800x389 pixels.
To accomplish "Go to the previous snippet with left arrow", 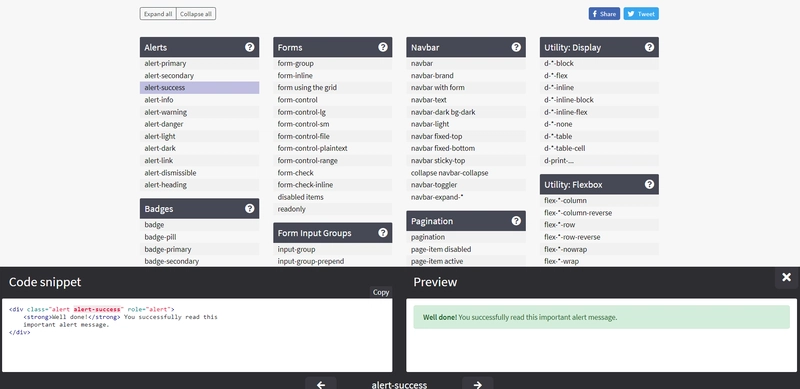I will (320, 384).
